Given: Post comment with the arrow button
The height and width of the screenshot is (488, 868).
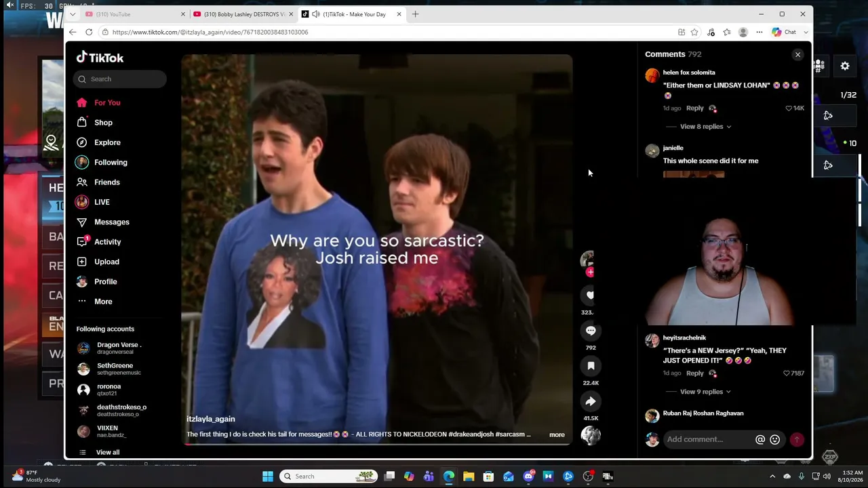Looking at the screenshot, I should (x=797, y=440).
